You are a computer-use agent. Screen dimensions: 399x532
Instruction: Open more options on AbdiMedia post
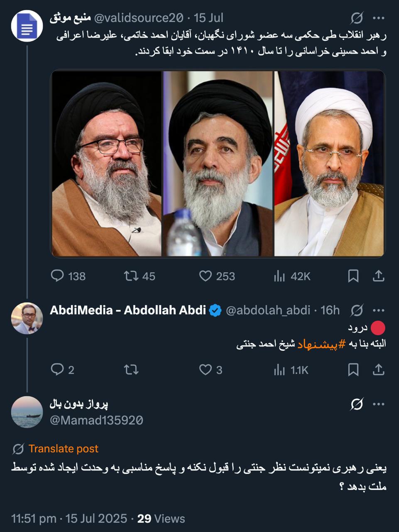[x=379, y=310]
